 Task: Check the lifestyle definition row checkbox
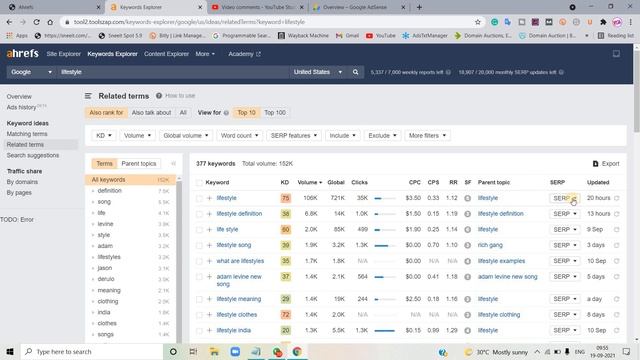[x=199, y=214]
